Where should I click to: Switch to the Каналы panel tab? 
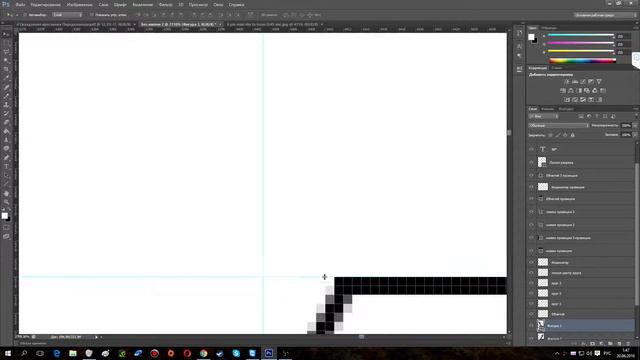(x=547, y=109)
